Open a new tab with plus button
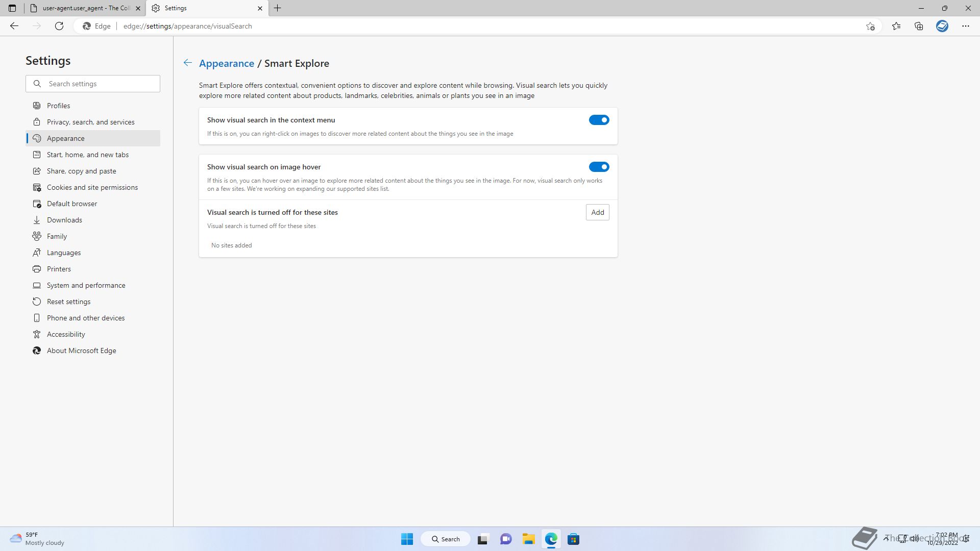The image size is (980, 551). [x=278, y=8]
